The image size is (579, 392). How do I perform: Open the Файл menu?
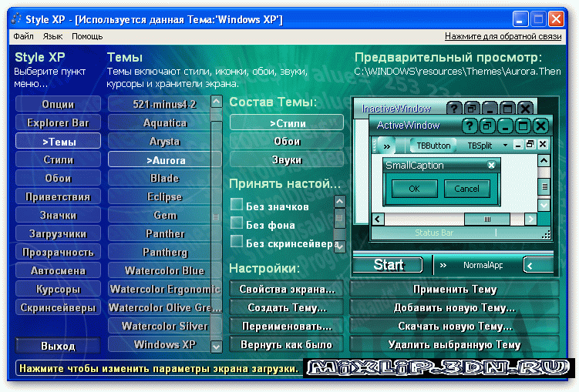[23, 36]
